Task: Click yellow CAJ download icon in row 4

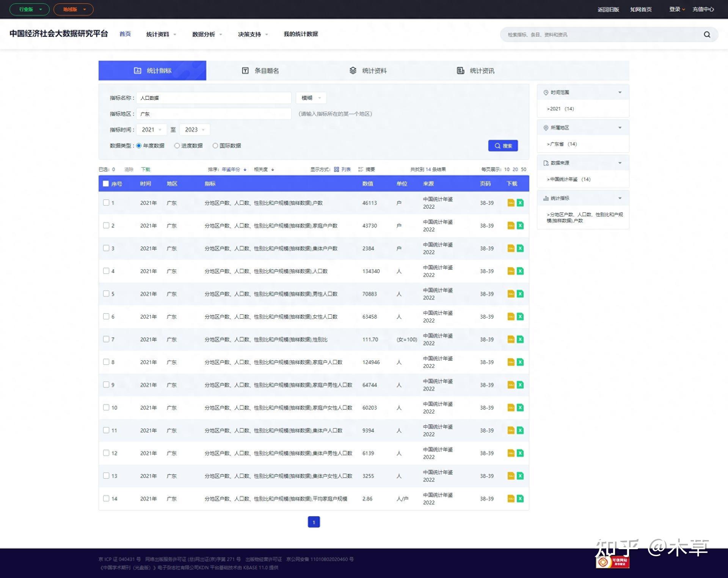Action: point(511,271)
